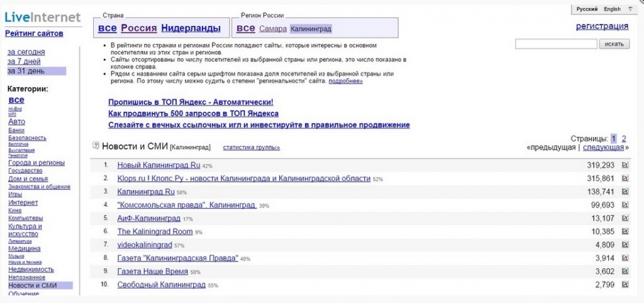This screenshot has height=303, width=644.
Task: Choose все in Регион России filter
Action: [246, 28]
